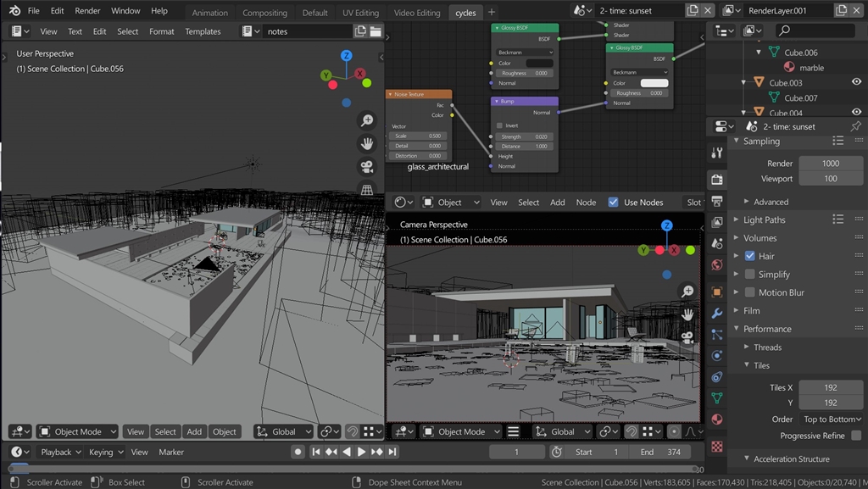Viewport: 868px width, 489px height.
Task: Open the Render menu
Action: tap(87, 11)
